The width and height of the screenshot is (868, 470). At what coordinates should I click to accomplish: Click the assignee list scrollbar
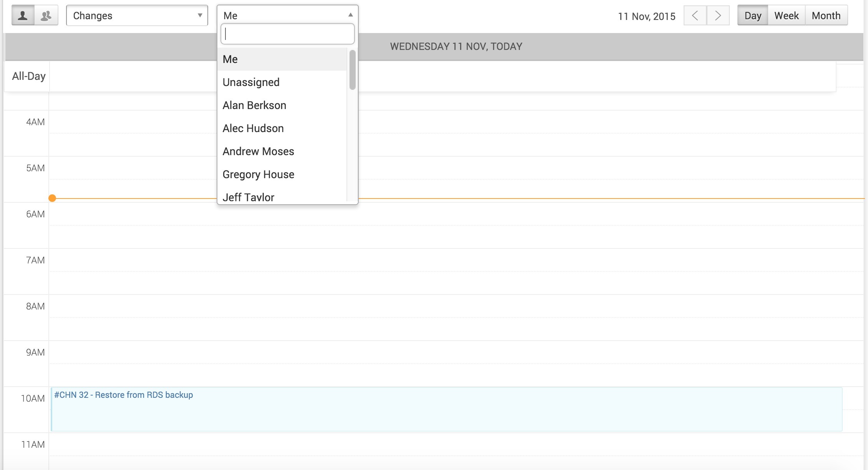coord(352,70)
